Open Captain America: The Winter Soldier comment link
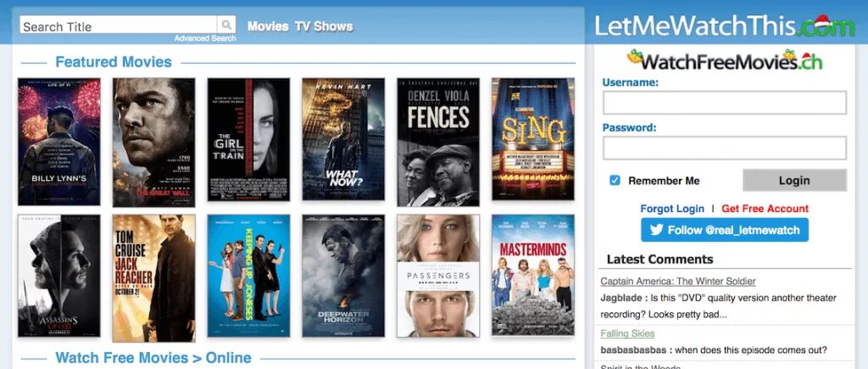The height and width of the screenshot is (369, 868). coord(678,282)
